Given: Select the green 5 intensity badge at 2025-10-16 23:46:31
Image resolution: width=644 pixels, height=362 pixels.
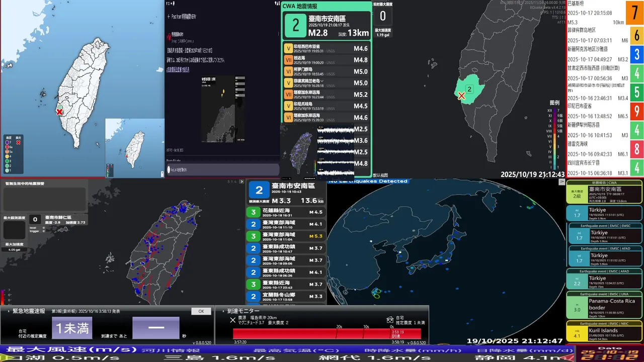Looking at the screenshot, I should [636, 92].
